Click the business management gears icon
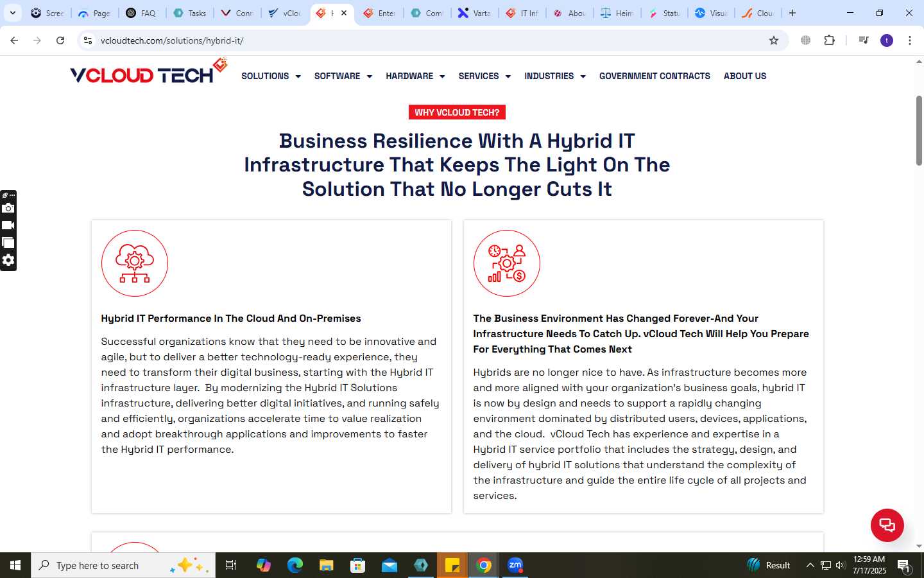This screenshot has height=578, width=924. [507, 263]
